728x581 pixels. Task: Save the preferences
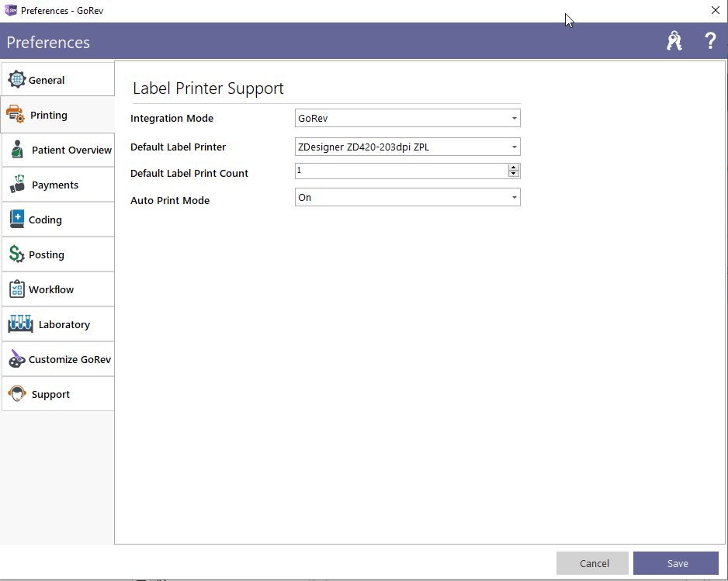point(676,563)
